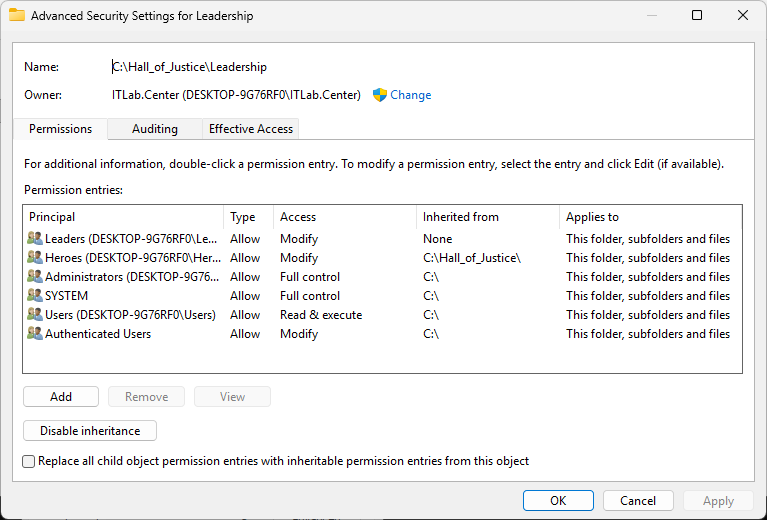Click the Heroes group principal icon
This screenshot has height=520, width=767.
point(35,258)
